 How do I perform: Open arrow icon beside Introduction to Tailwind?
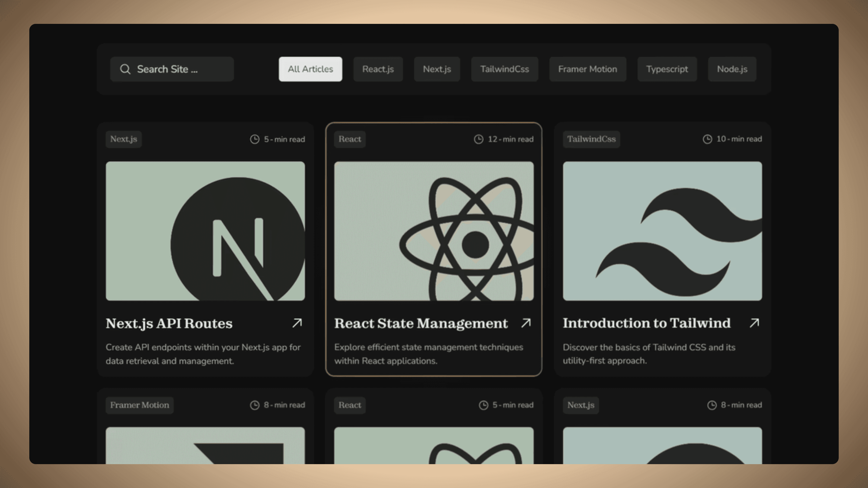(x=754, y=323)
